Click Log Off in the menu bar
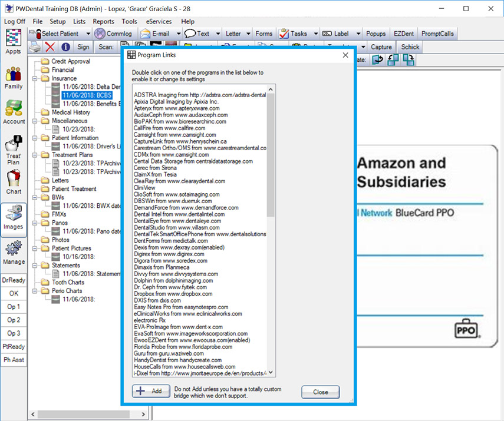The width and height of the screenshot is (504, 421). coord(15,22)
